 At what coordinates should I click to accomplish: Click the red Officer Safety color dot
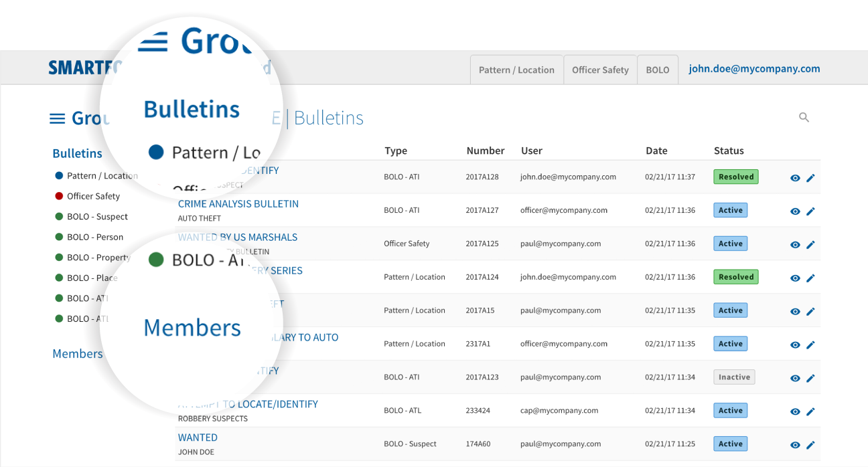pyautogui.click(x=59, y=196)
